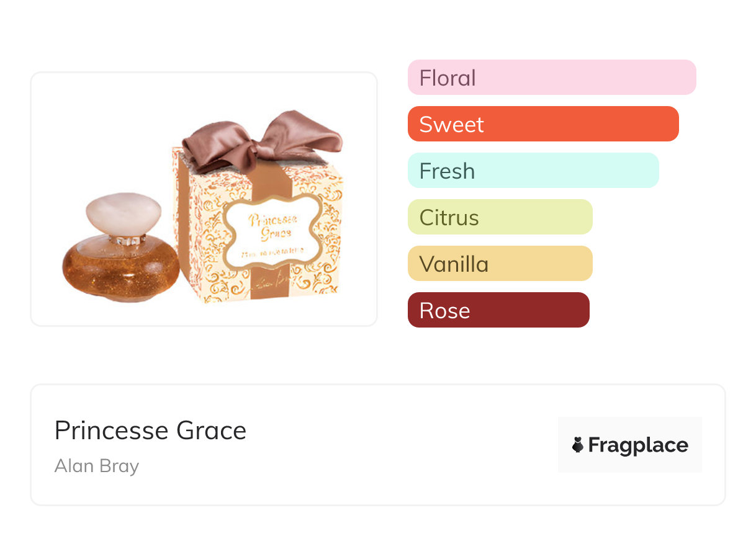Select the orange Sweet accord bar
The height and width of the screenshot is (536, 756).
click(x=542, y=124)
